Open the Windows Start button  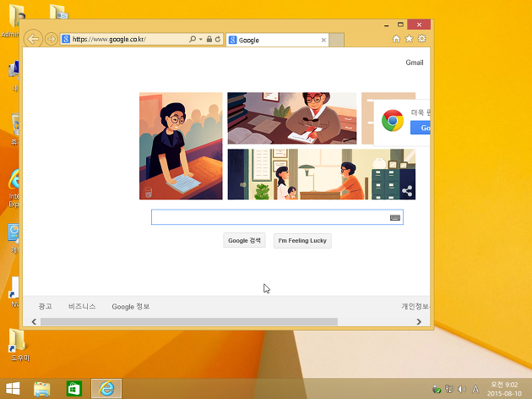click(x=13, y=389)
